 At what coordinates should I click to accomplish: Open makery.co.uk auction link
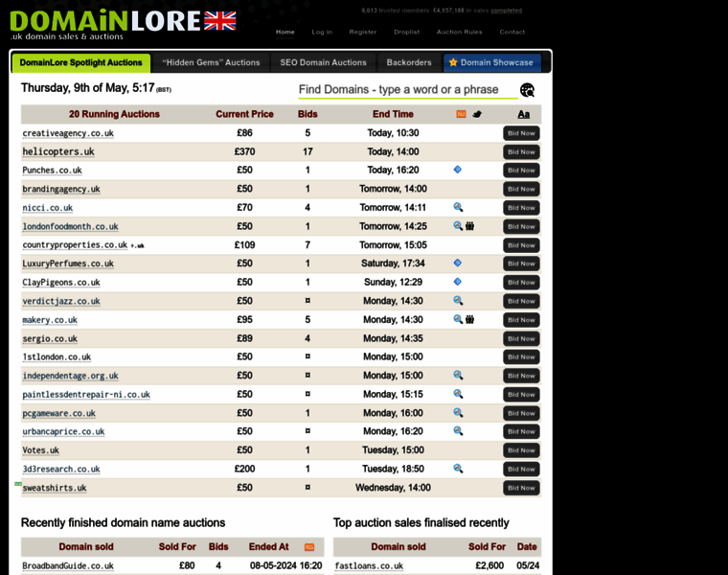click(50, 320)
